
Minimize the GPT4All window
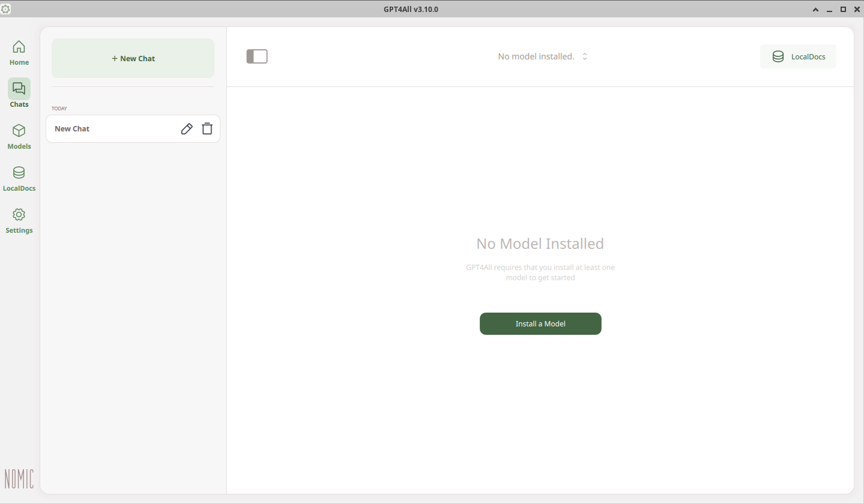click(829, 10)
